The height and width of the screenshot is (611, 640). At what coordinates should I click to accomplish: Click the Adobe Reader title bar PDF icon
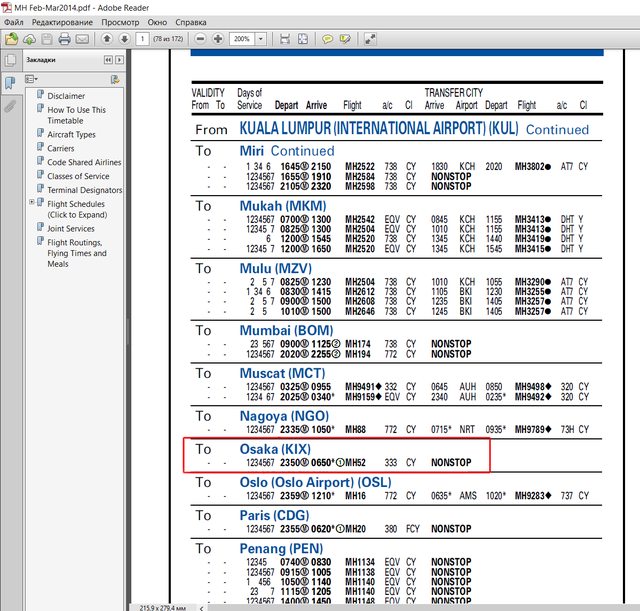coord(7,7)
